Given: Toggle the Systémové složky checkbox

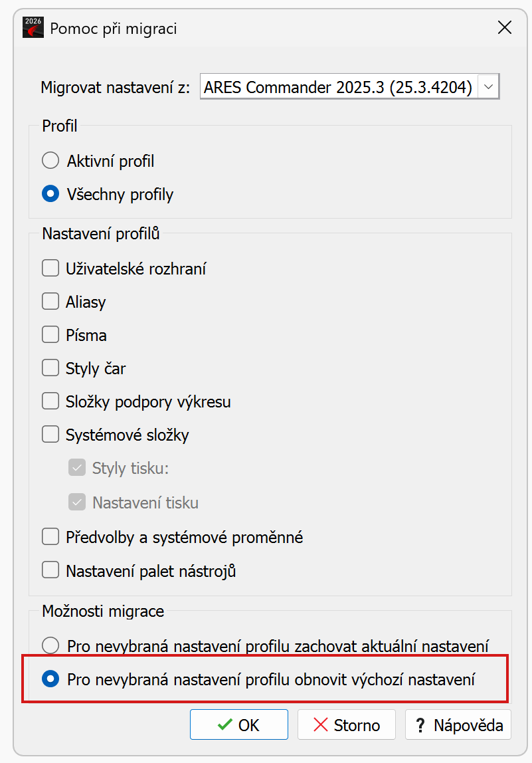Looking at the screenshot, I should [x=50, y=434].
